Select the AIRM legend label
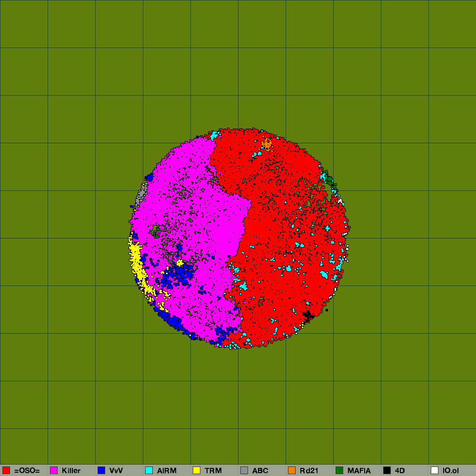The width and height of the screenshot is (476, 476). [x=167, y=471]
